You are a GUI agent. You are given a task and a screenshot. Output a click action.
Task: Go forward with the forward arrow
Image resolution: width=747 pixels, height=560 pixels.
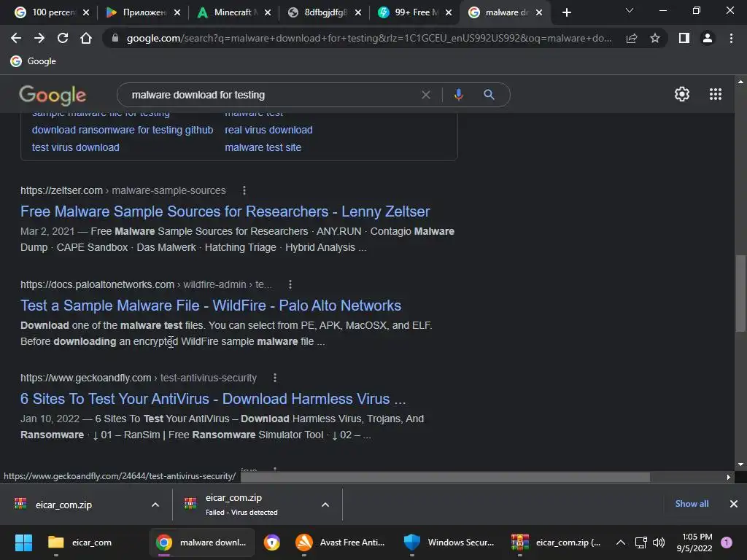(x=39, y=38)
